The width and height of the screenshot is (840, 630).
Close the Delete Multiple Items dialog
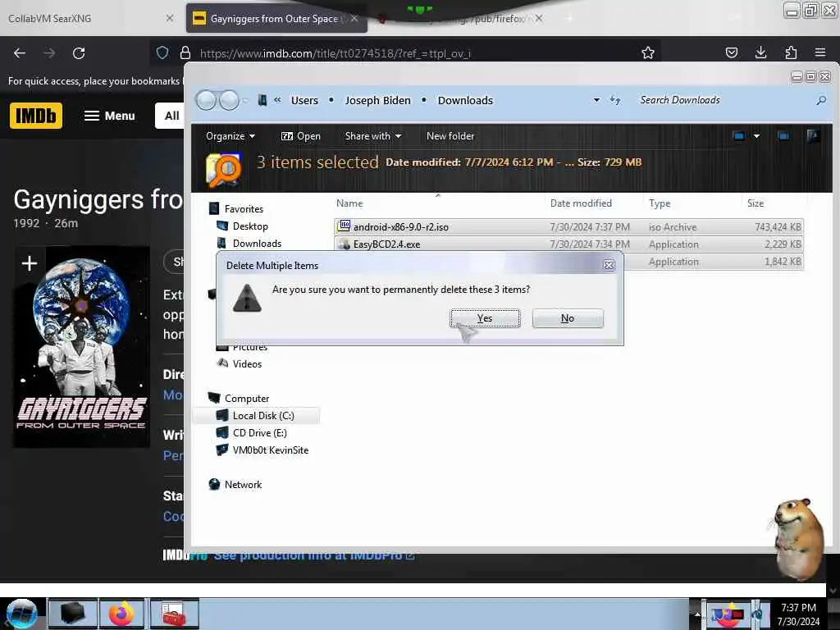[x=609, y=265]
